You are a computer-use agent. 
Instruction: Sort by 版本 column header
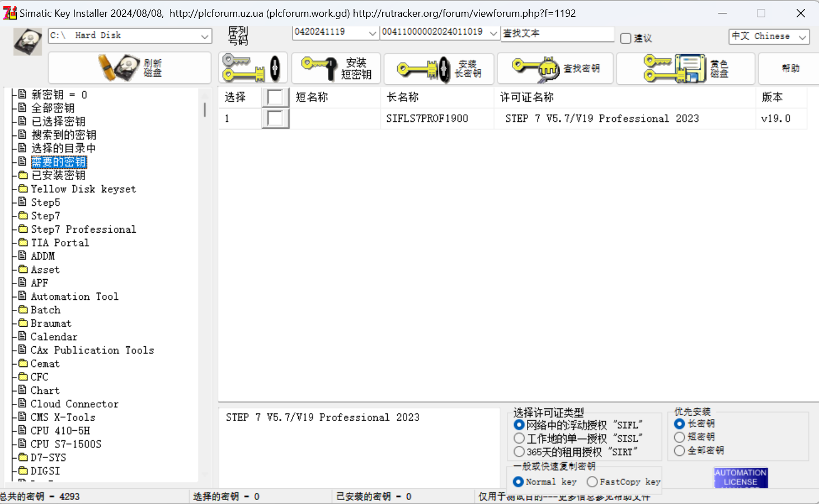[781, 97]
